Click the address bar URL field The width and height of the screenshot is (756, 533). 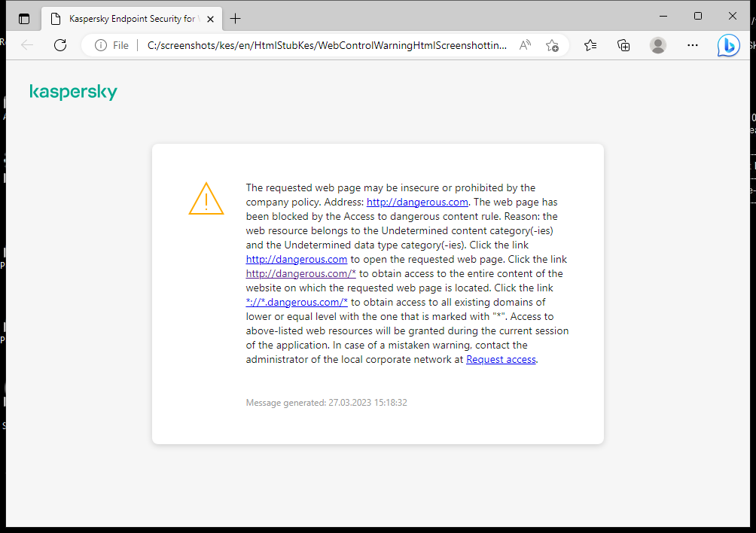[327, 45]
